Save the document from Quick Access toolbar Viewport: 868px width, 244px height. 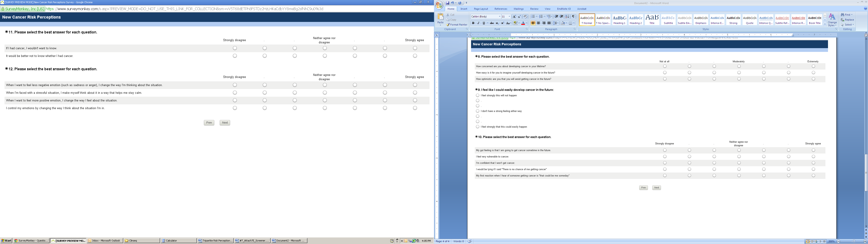click(448, 3)
